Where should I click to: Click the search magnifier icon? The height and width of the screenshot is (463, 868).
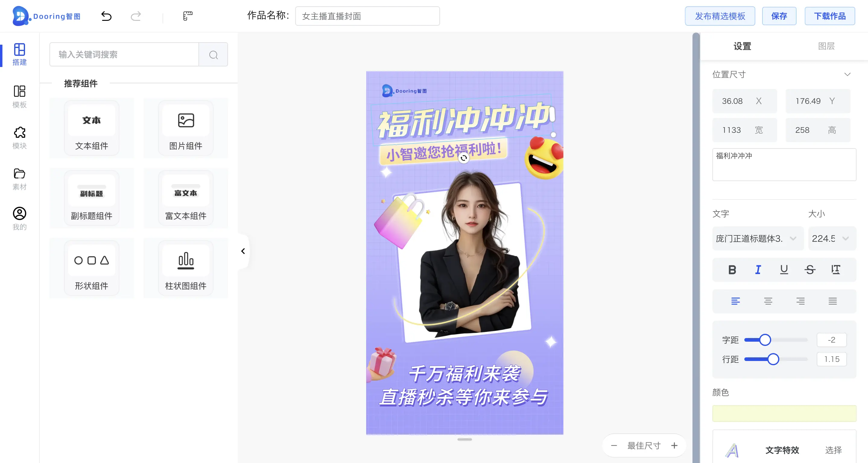tap(213, 55)
